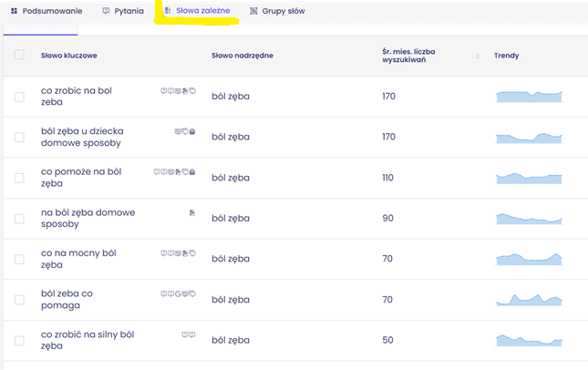Image resolution: width=588 pixels, height=370 pixels.
Task: Tick the checkbox for 'ból zęba u dziecka domowe sposoby'
Action: pyautogui.click(x=19, y=137)
